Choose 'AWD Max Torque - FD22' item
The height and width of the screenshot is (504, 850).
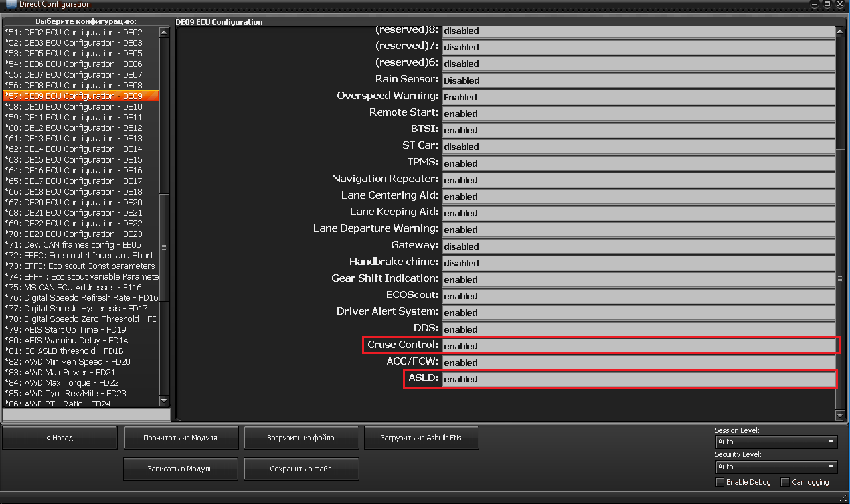(71, 382)
